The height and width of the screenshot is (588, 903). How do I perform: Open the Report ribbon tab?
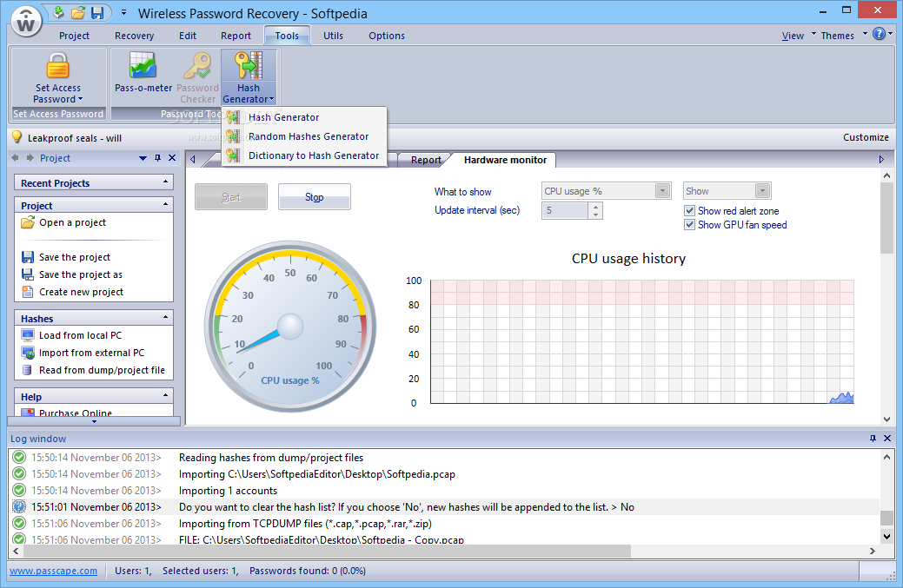236,36
